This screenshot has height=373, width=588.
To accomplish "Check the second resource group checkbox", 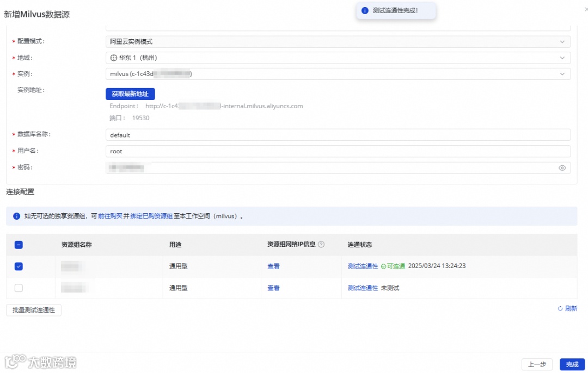I will (x=19, y=288).
